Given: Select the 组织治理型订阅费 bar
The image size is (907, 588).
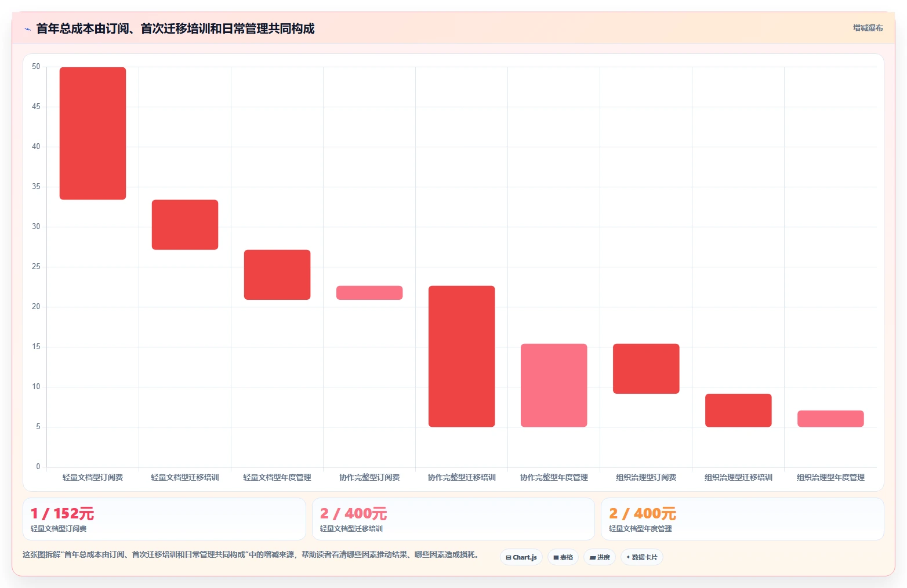Looking at the screenshot, I should tap(646, 368).
